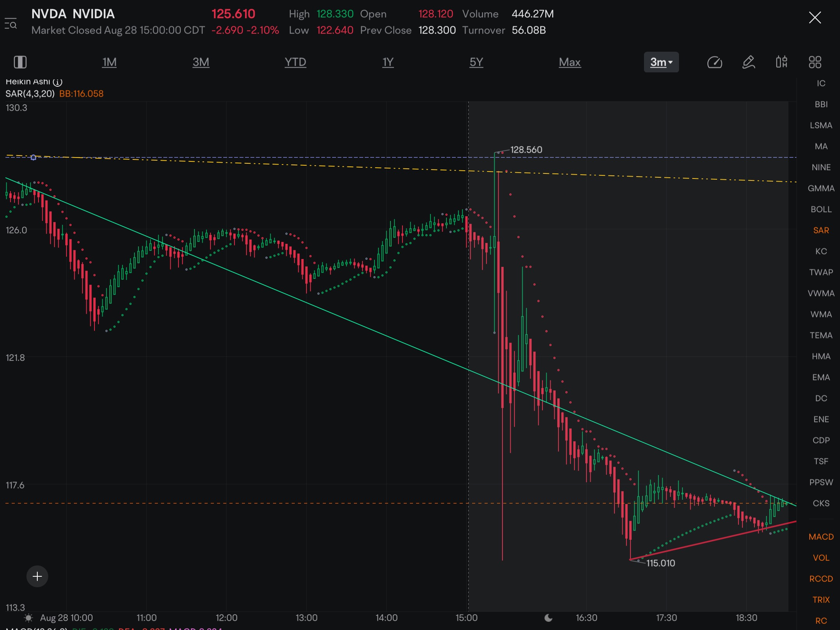Screen dimensions: 840x630
Task: Toggle the MACD sub-chart indicator
Action: click(821, 537)
